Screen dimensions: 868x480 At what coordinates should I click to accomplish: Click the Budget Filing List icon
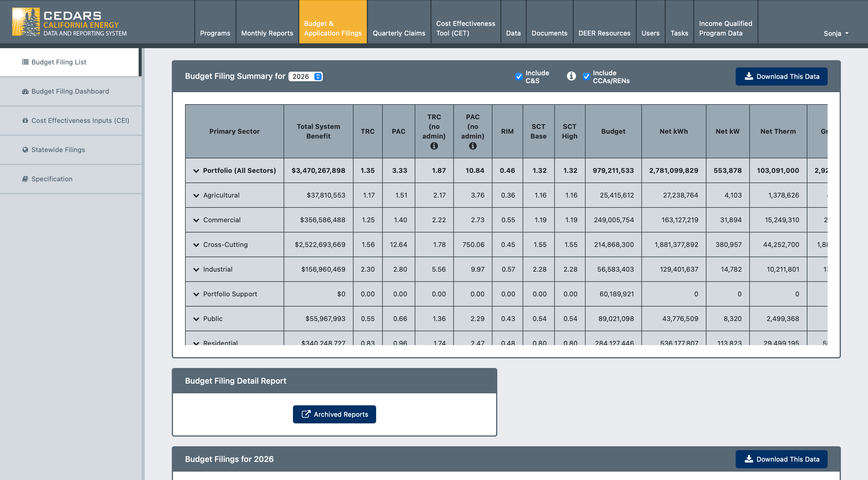point(25,62)
